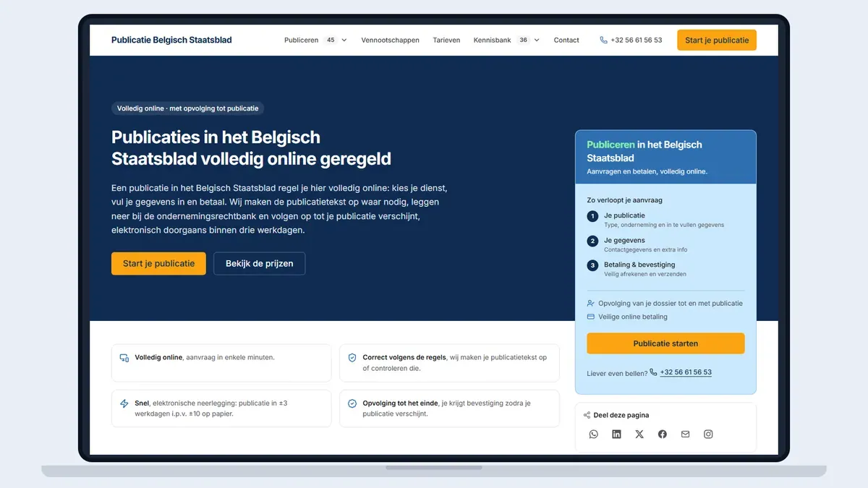
Task: Click 'Aanvragen en betalen, volledig online.' subtitle
Action: pos(647,171)
